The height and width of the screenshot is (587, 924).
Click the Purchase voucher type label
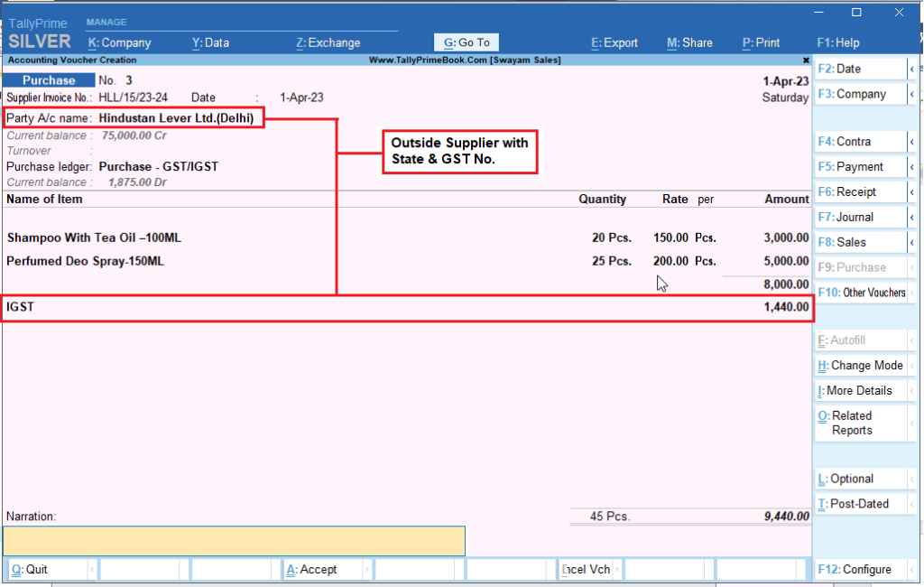49,80
